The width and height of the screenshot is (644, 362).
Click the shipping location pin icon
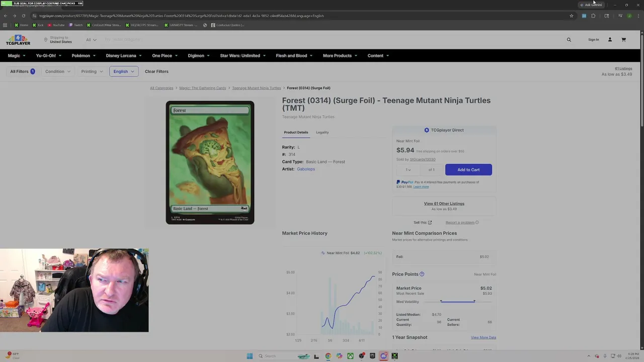pyautogui.click(x=45, y=40)
